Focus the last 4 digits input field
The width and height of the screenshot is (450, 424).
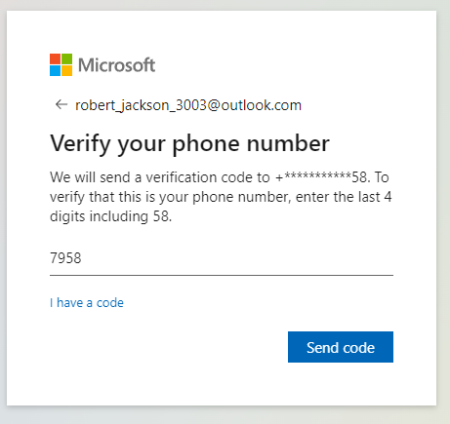click(x=221, y=259)
